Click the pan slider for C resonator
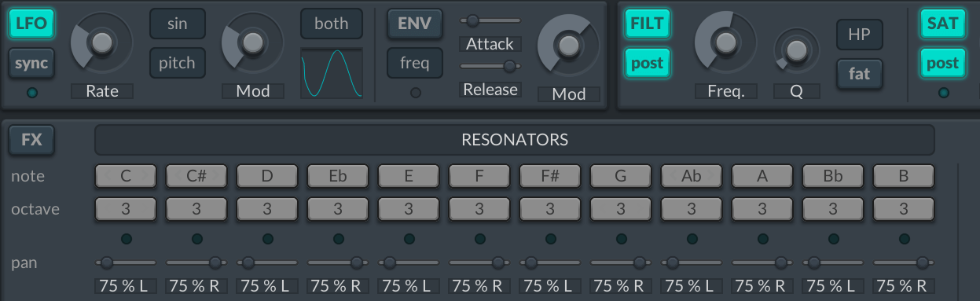The width and height of the screenshot is (980, 301). pos(126,262)
